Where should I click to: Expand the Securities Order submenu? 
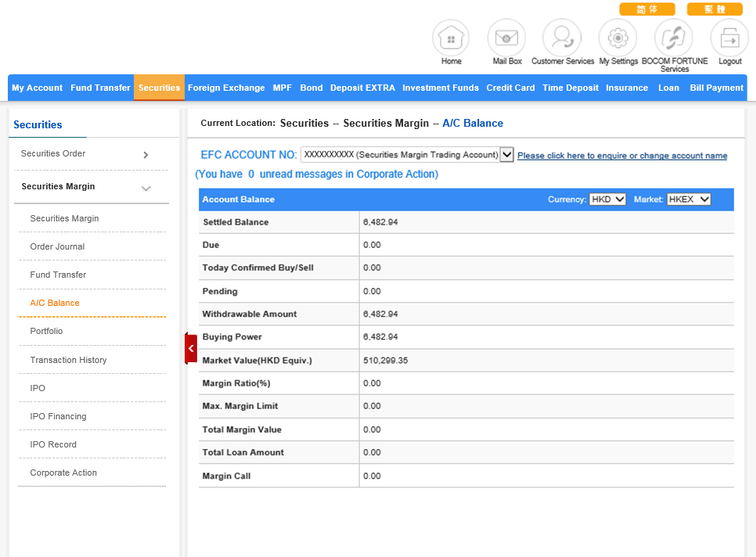pyautogui.click(x=146, y=155)
